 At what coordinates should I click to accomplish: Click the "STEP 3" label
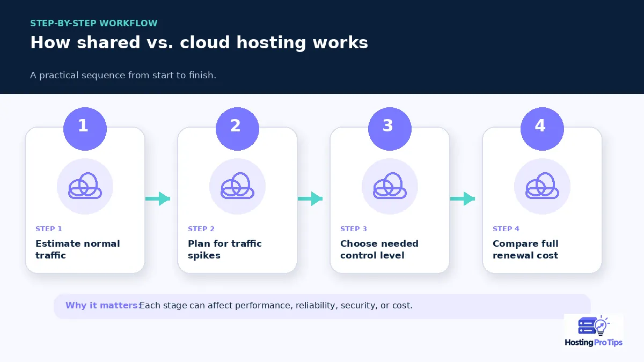[354, 229]
